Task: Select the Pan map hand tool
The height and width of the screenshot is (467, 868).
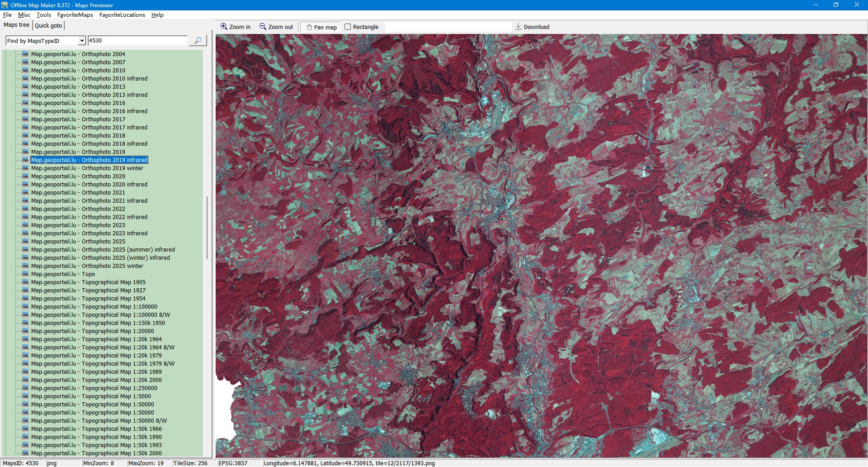Action: click(309, 27)
